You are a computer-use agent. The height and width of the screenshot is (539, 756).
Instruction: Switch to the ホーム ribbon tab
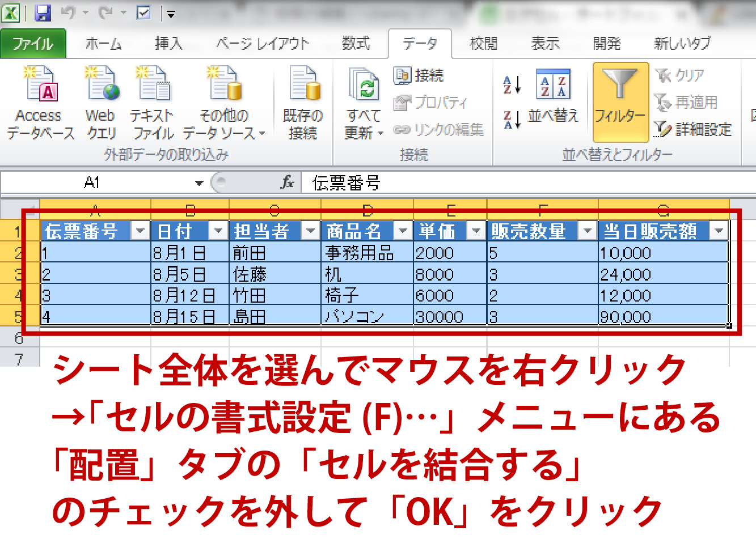tap(103, 44)
